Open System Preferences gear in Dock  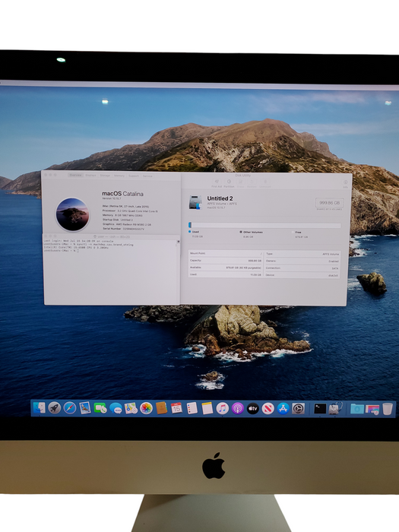tap(299, 409)
